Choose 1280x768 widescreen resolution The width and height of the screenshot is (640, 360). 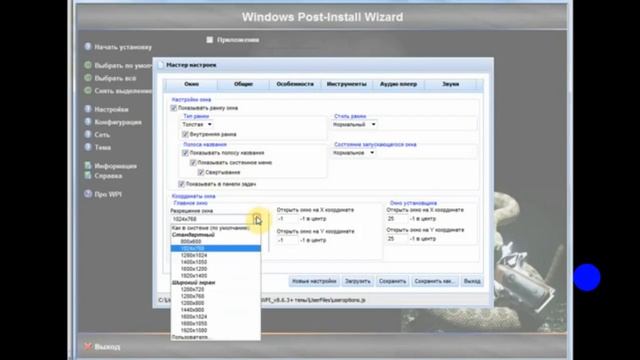(216, 296)
